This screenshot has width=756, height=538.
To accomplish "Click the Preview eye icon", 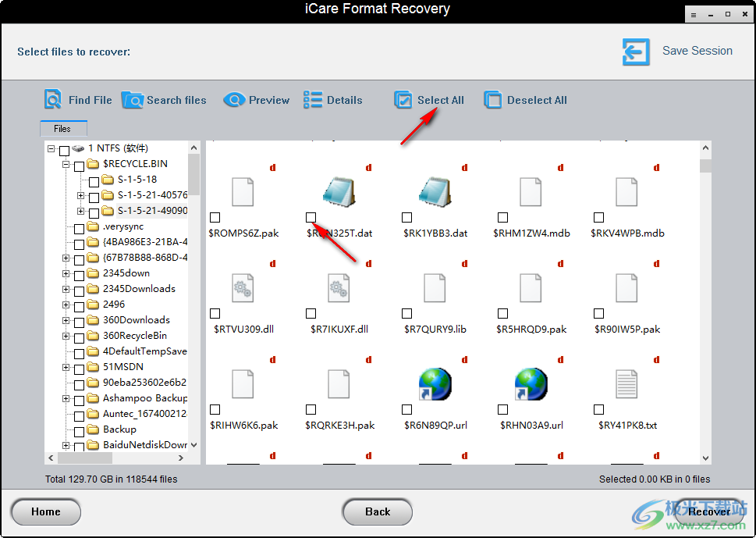I will 234,100.
